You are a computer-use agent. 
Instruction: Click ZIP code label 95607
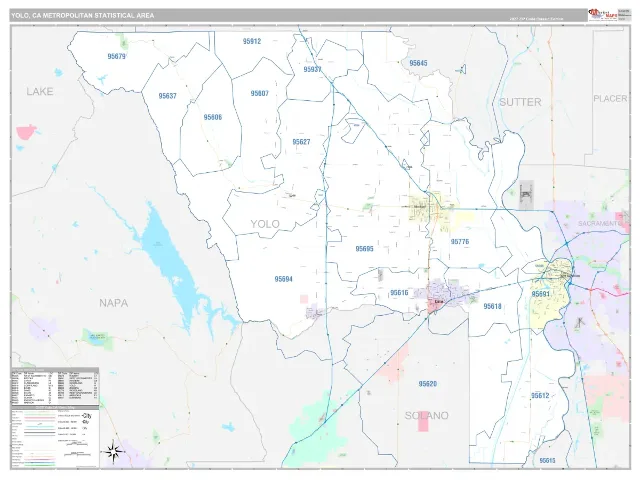260,93
